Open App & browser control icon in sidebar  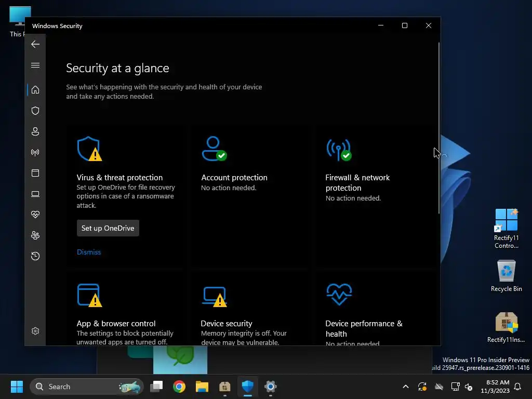click(35, 173)
